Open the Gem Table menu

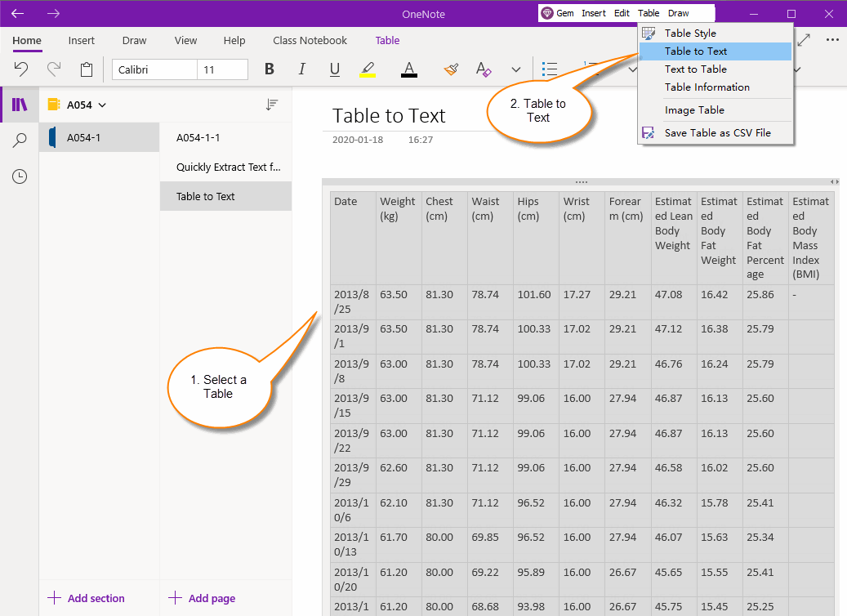click(649, 13)
